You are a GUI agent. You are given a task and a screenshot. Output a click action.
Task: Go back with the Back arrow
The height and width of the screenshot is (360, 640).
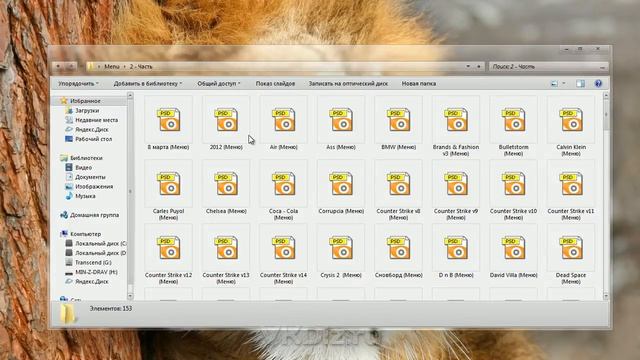pyautogui.click(x=58, y=66)
